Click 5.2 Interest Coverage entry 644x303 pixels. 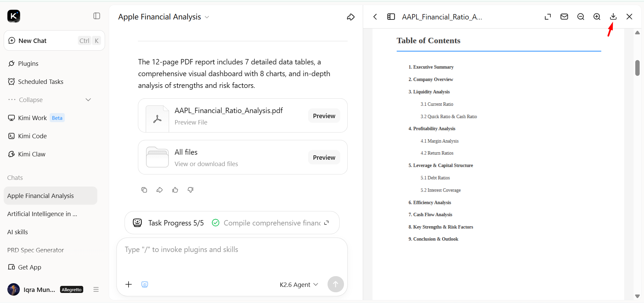(x=440, y=191)
